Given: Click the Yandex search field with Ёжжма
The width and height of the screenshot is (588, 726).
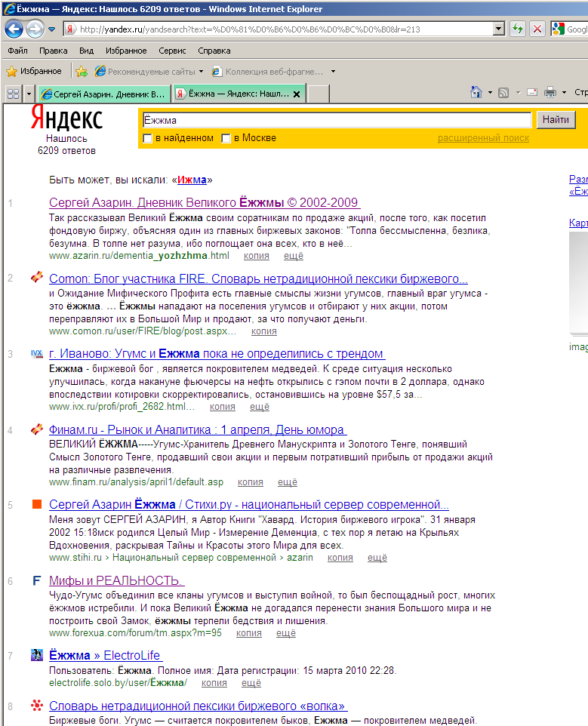Looking at the screenshot, I should [x=337, y=121].
